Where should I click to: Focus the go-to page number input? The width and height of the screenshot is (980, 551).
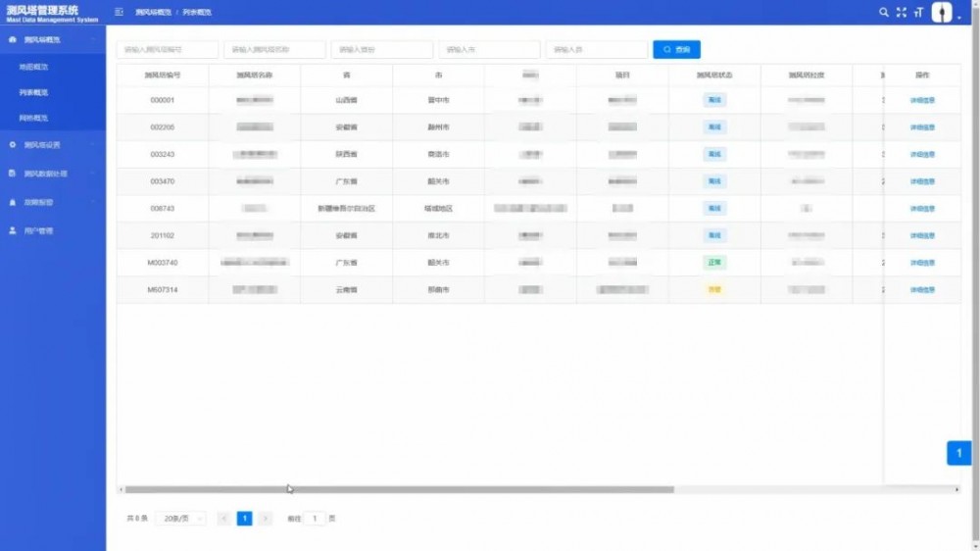tap(315, 519)
